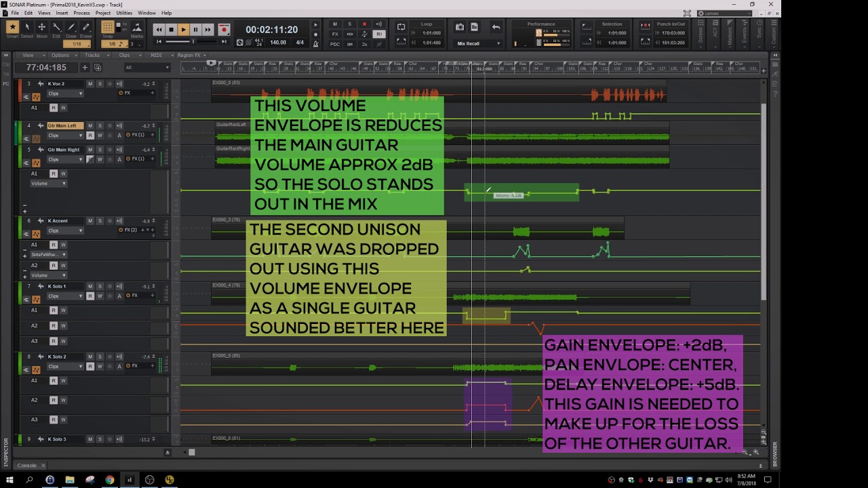Image resolution: width=868 pixels, height=488 pixels.
Task: Solo the K Voc 2 track
Action: 100,84
